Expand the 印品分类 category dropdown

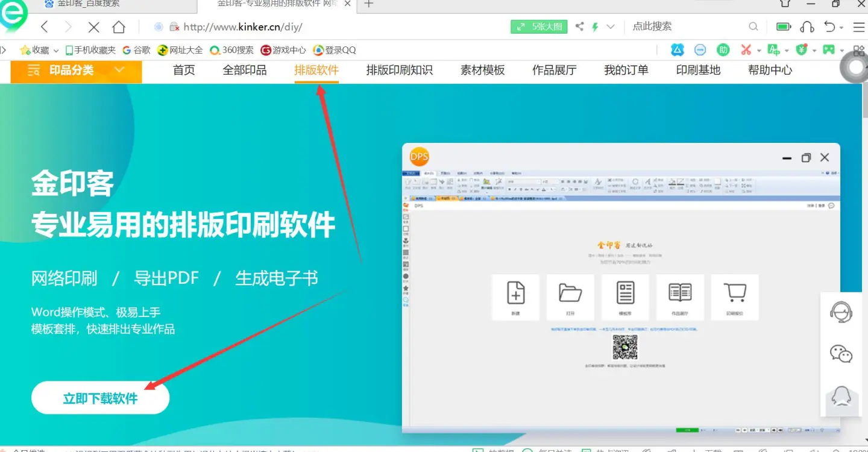coord(119,71)
